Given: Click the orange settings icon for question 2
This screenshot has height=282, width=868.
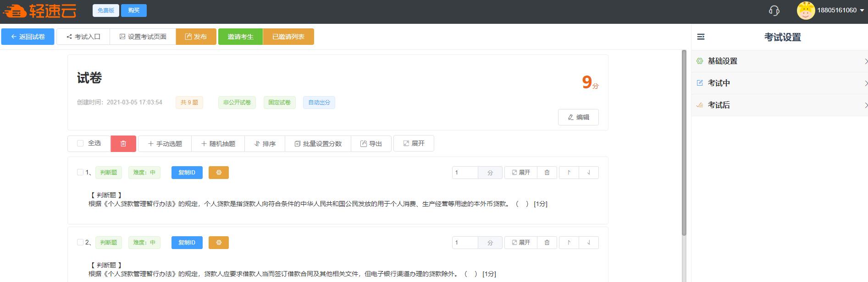Looking at the screenshot, I should tap(219, 243).
